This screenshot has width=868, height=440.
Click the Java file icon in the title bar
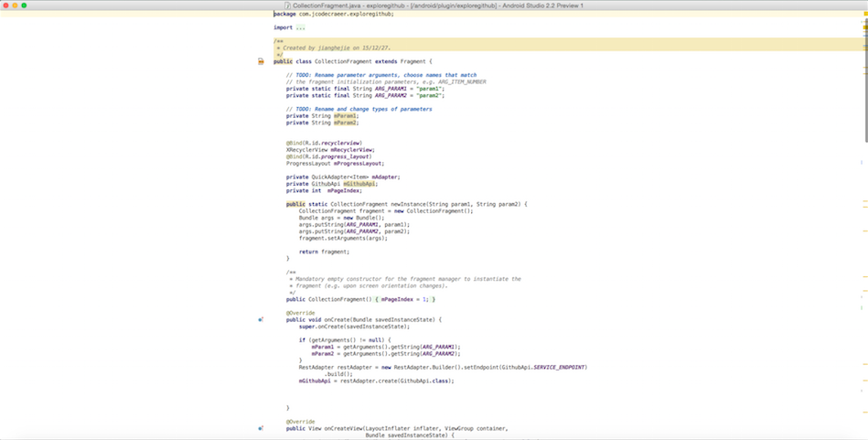[x=286, y=5]
